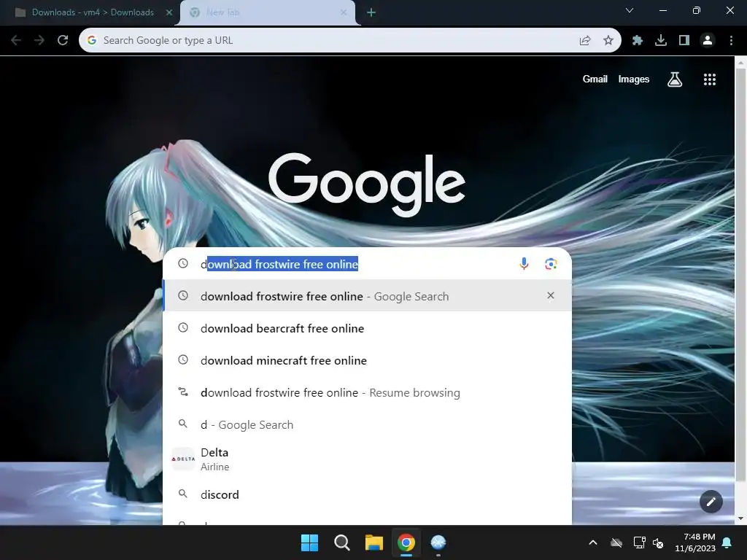Click the page vertical scrollbar
Screen dimensions: 747x560
(x=740, y=274)
